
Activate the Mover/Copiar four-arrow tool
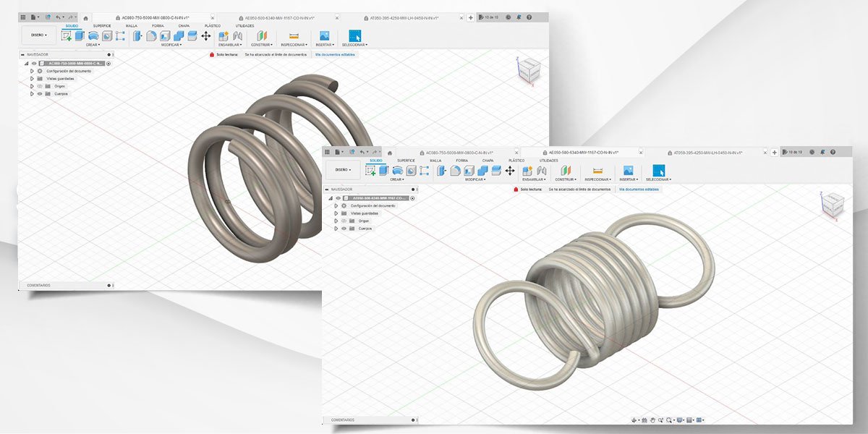[510, 169]
